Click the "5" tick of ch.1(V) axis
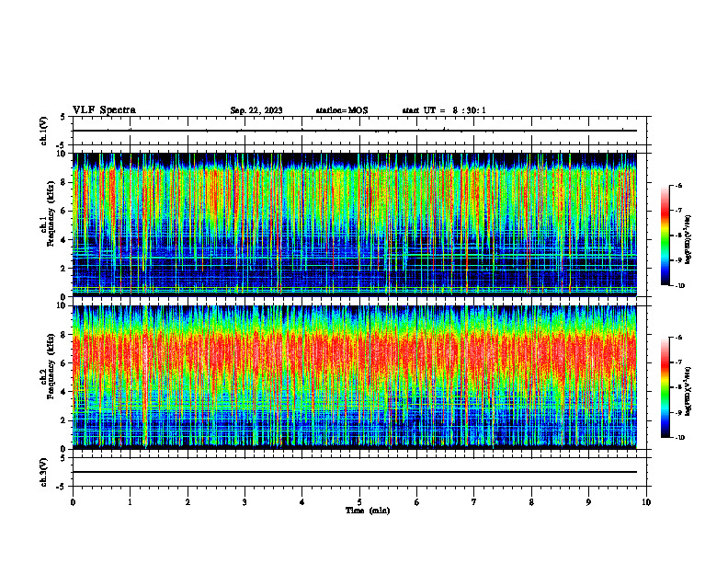 pos(63,117)
